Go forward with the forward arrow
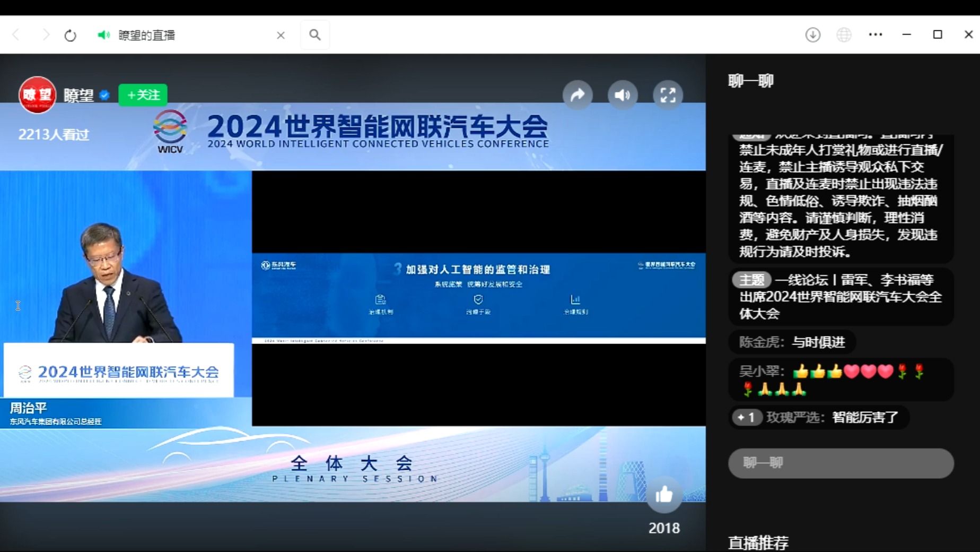 click(46, 35)
